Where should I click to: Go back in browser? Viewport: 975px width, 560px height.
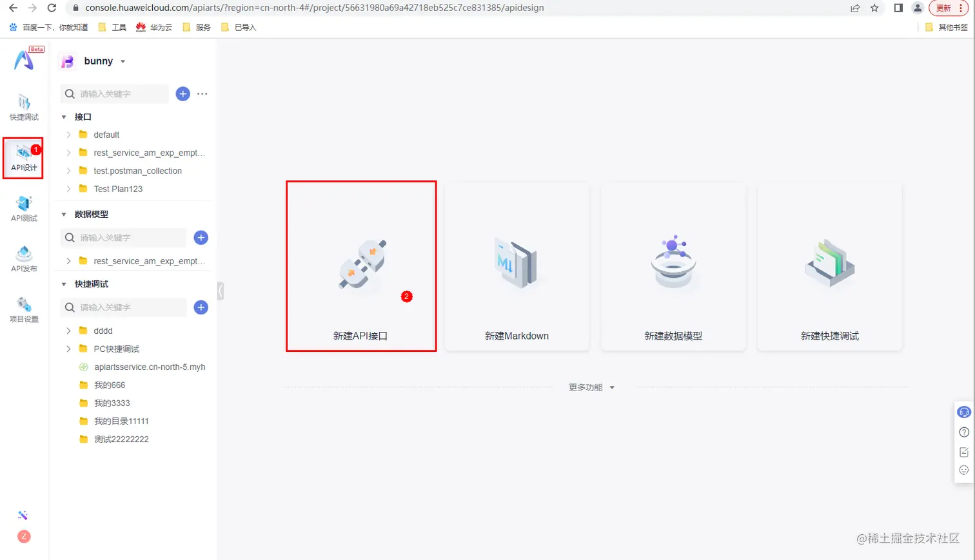click(13, 8)
